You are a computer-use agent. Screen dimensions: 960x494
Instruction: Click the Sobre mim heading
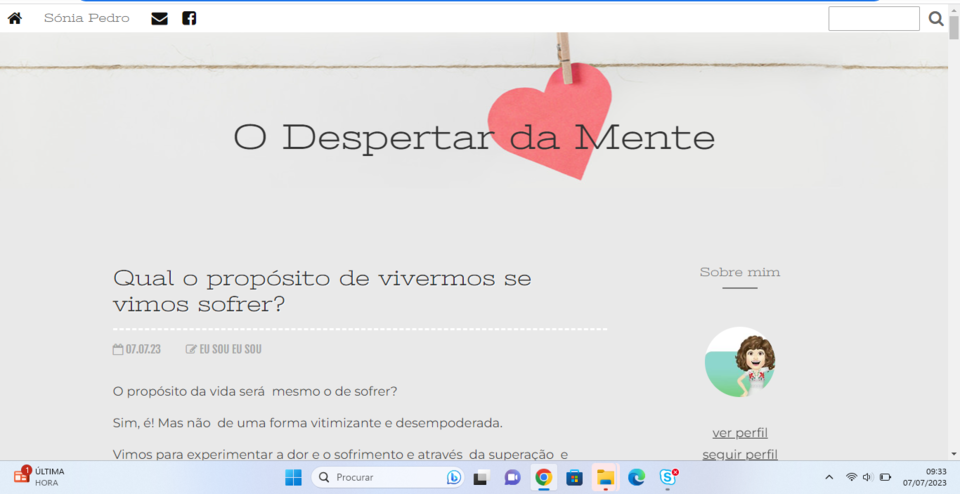740,272
